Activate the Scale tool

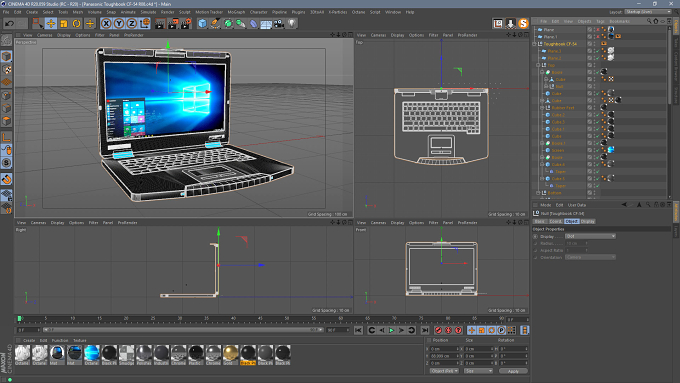[64, 23]
